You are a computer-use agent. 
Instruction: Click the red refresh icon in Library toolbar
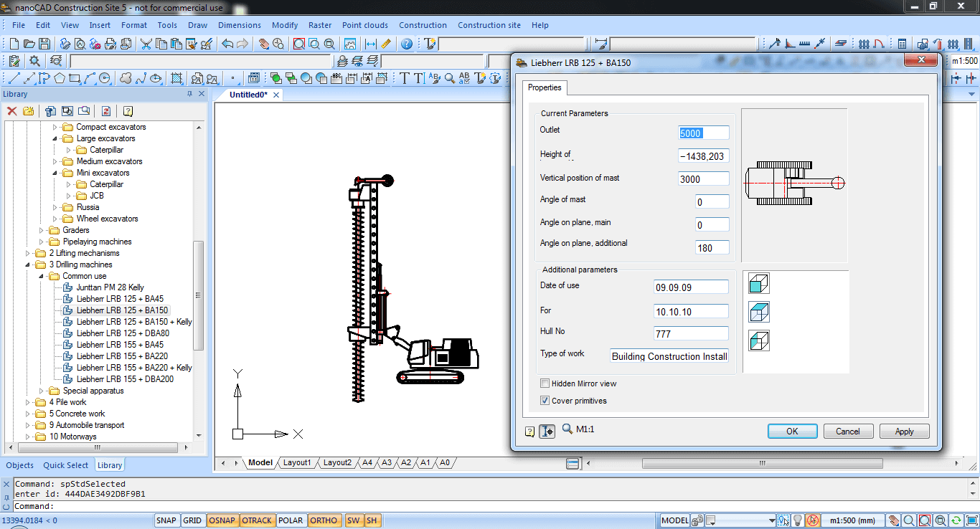106,111
